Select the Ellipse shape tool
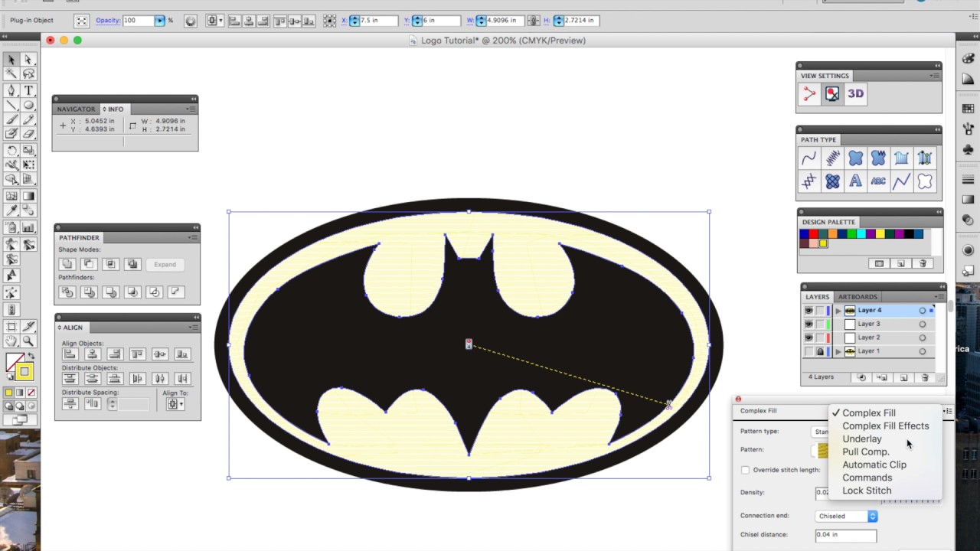The width and height of the screenshot is (980, 551). 28,105
